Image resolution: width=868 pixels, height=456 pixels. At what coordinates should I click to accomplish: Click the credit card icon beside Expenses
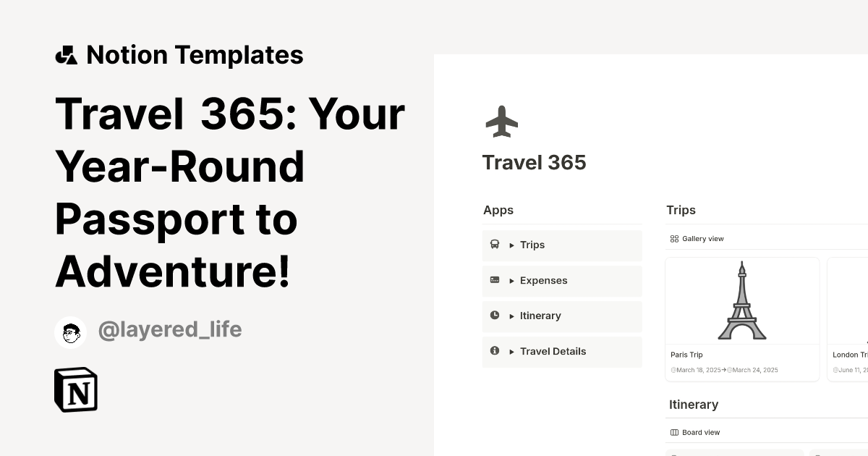tap(495, 280)
